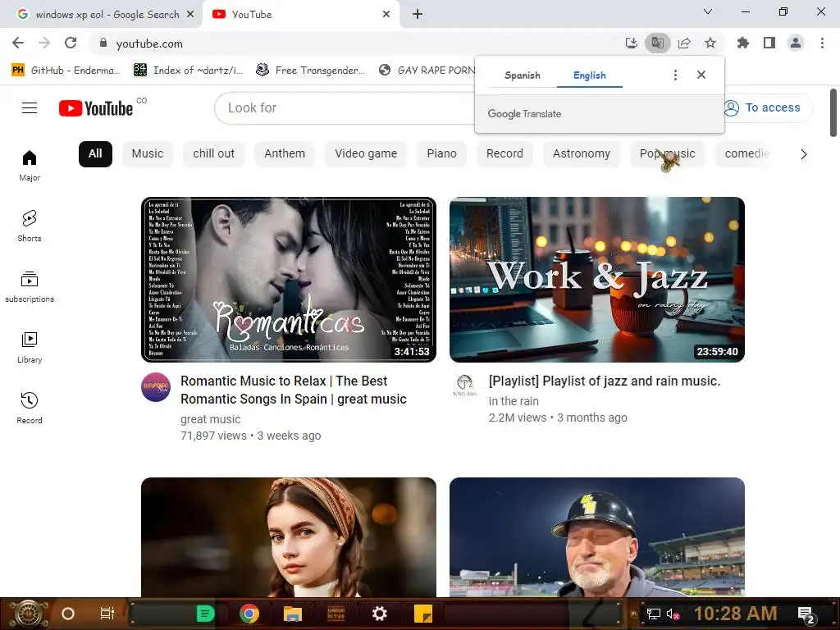This screenshot has width=840, height=630.
Task: Open File Explorer from the taskbar
Action: (293, 614)
